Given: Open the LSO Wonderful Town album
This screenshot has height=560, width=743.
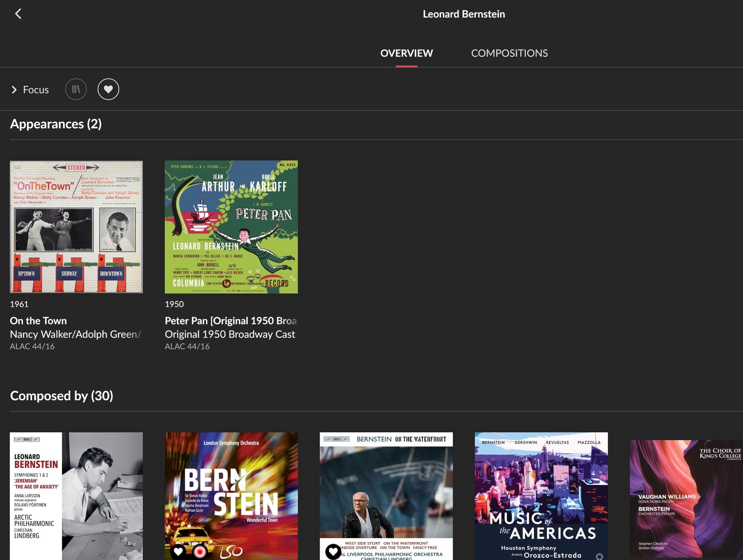Looking at the screenshot, I should click(231, 496).
